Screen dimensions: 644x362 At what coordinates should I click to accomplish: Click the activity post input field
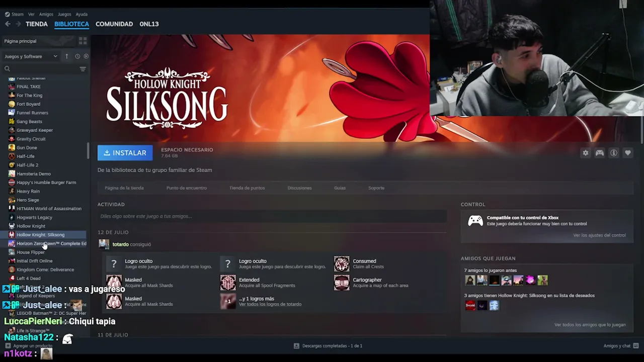[272, 216]
